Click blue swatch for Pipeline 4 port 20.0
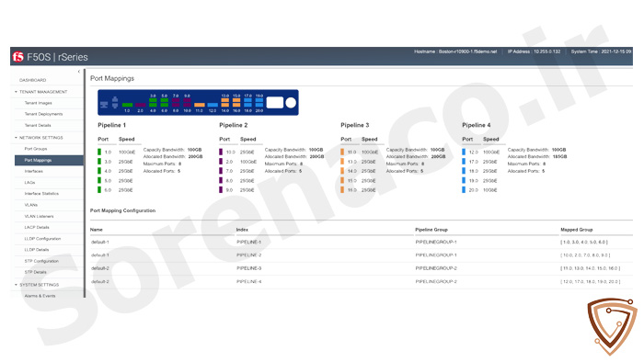Screen dimensions: 644x362 coord(464,190)
